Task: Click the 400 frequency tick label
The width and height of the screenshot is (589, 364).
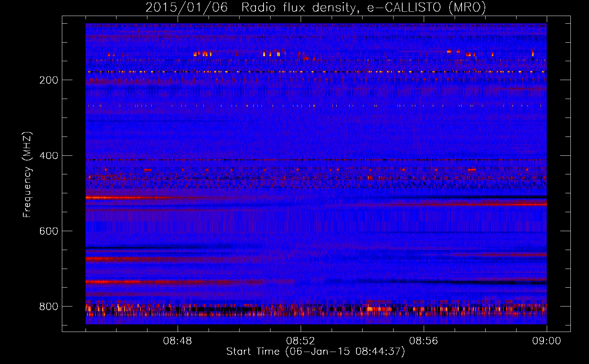Action: (49, 156)
